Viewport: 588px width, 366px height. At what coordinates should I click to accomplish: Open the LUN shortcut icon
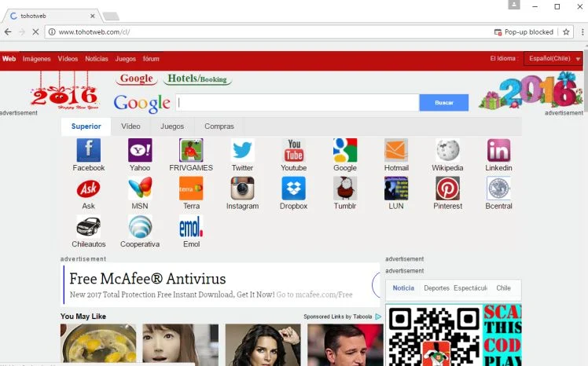[x=396, y=188]
